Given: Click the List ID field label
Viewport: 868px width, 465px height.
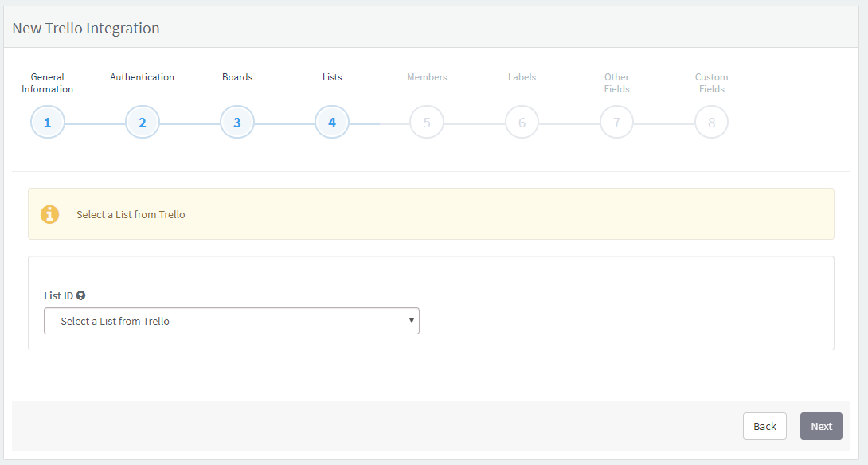Looking at the screenshot, I should [x=58, y=295].
